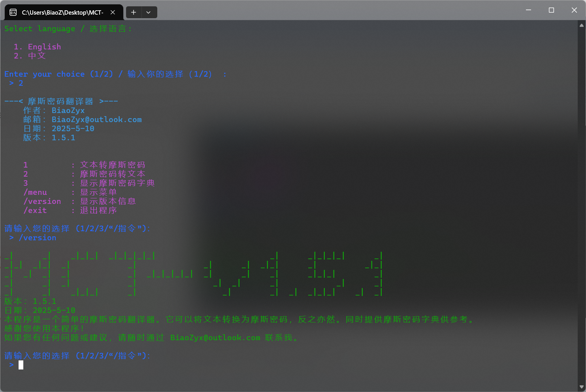Viewport: 586px width, 392px height.
Task: Click the '显示版本信息' description text
Action: click(108, 201)
